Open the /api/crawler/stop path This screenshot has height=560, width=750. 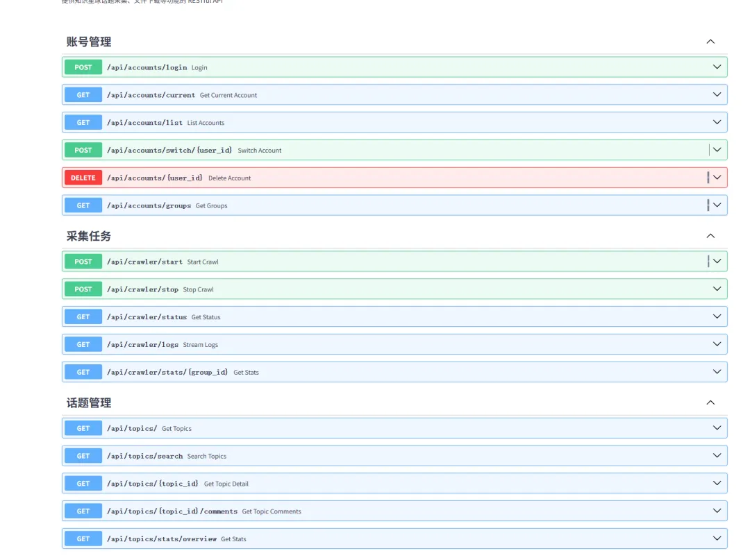142,289
